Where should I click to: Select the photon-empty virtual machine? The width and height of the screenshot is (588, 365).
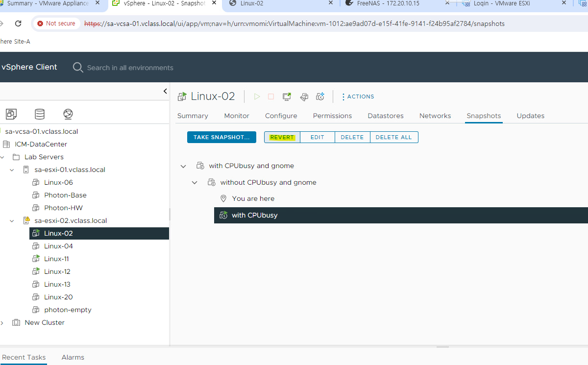pos(68,310)
